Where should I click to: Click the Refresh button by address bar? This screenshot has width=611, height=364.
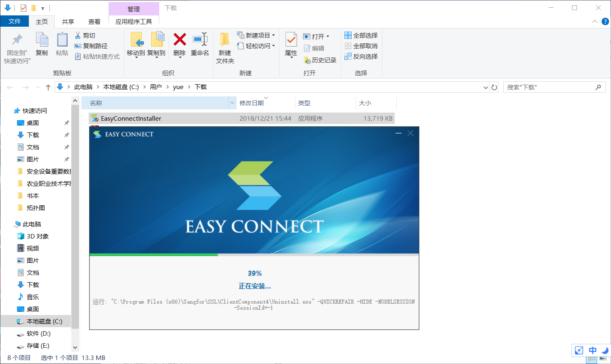[x=494, y=87]
